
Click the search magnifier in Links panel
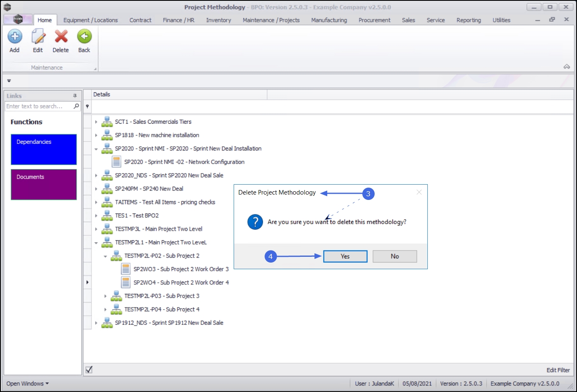pyautogui.click(x=76, y=106)
